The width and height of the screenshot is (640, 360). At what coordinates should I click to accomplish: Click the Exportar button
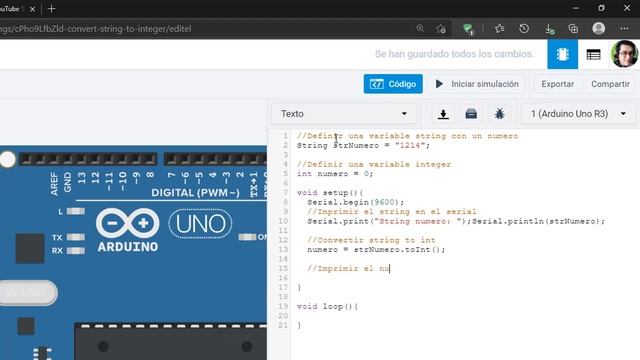click(557, 84)
